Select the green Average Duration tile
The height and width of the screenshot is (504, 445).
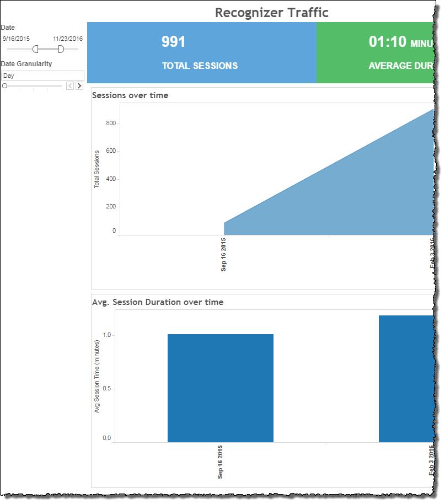click(375, 53)
